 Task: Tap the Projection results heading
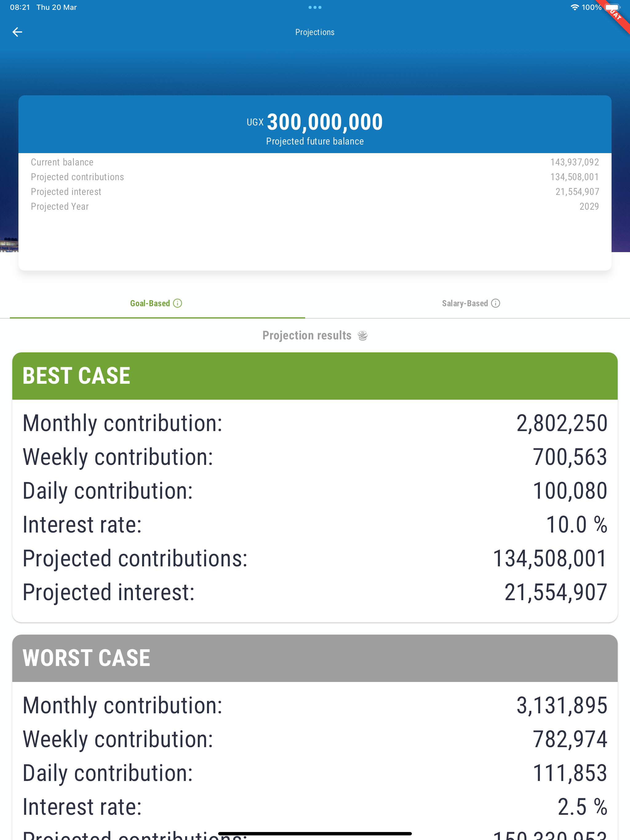[307, 336]
